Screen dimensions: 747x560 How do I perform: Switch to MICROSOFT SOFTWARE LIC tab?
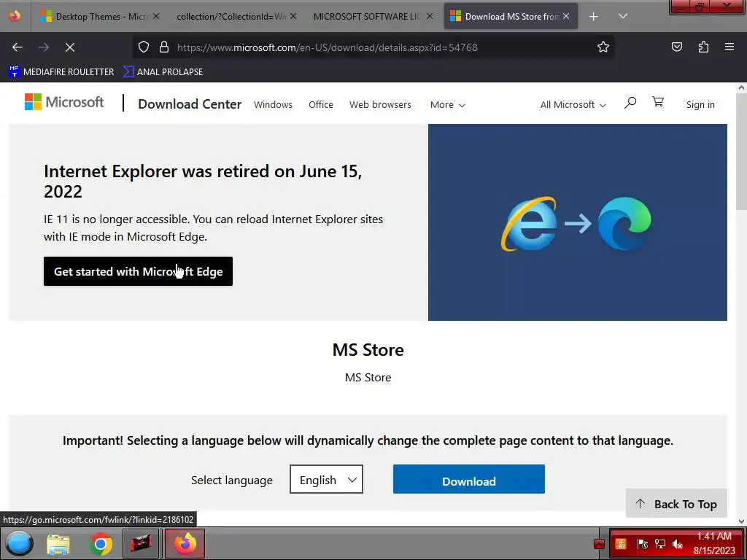click(x=366, y=17)
